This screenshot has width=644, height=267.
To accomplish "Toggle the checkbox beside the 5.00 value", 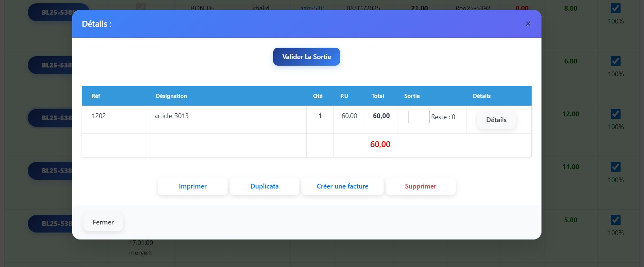I will click(615, 220).
